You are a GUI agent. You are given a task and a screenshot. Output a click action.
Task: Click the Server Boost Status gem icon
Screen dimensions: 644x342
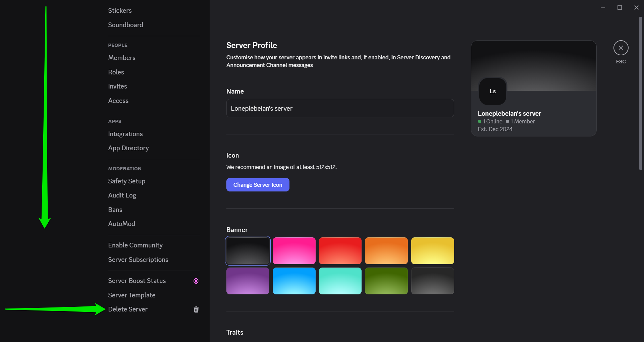pyautogui.click(x=196, y=281)
